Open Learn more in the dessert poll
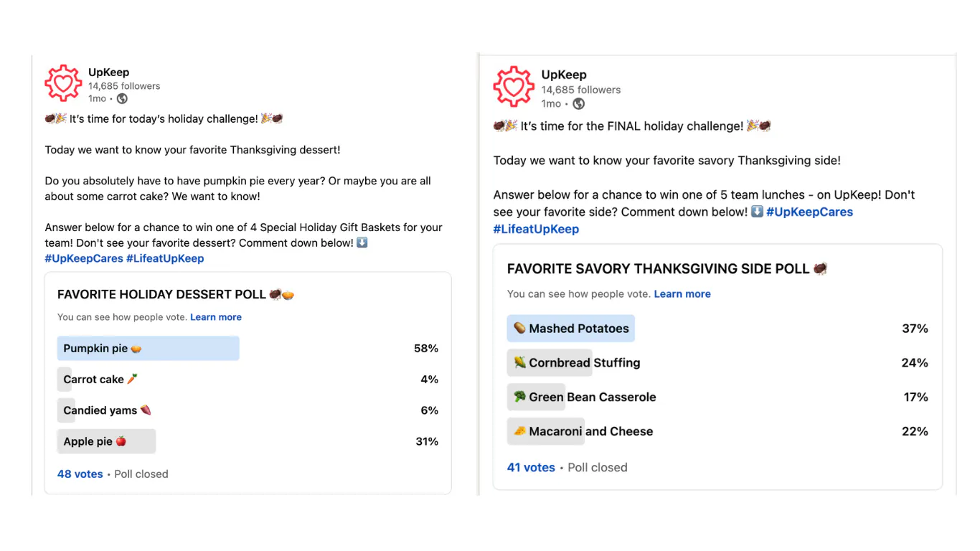 click(216, 316)
